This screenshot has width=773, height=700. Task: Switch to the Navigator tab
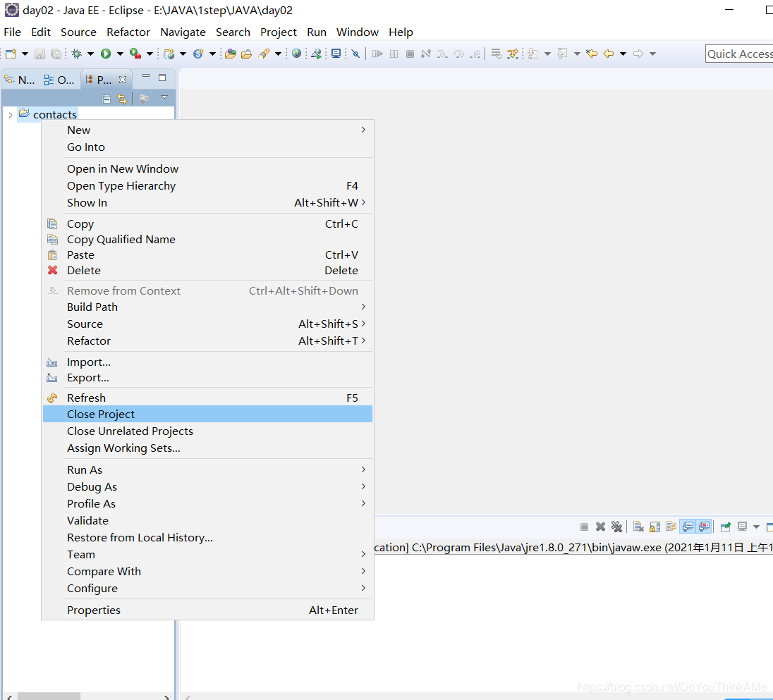tap(20, 80)
